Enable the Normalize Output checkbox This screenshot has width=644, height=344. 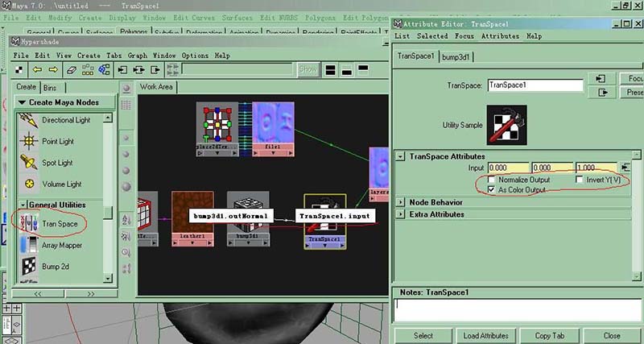click(x=491, y=180)
